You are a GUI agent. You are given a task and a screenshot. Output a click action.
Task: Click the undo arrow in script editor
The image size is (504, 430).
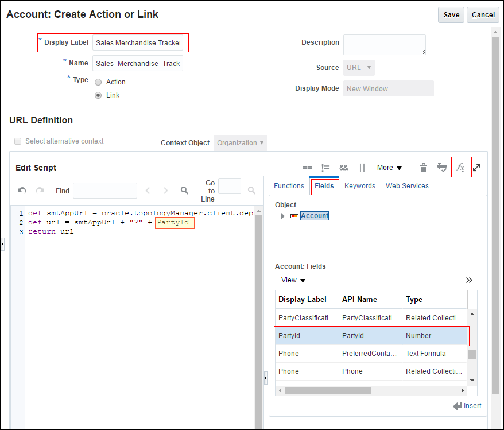pyautogui.click(x=22, y=190)
